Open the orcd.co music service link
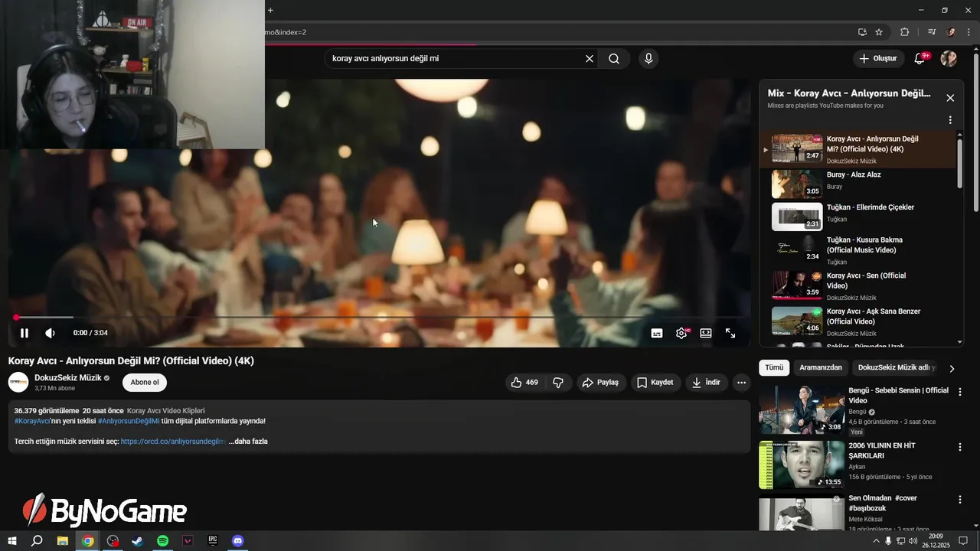 tap(173, 442)
